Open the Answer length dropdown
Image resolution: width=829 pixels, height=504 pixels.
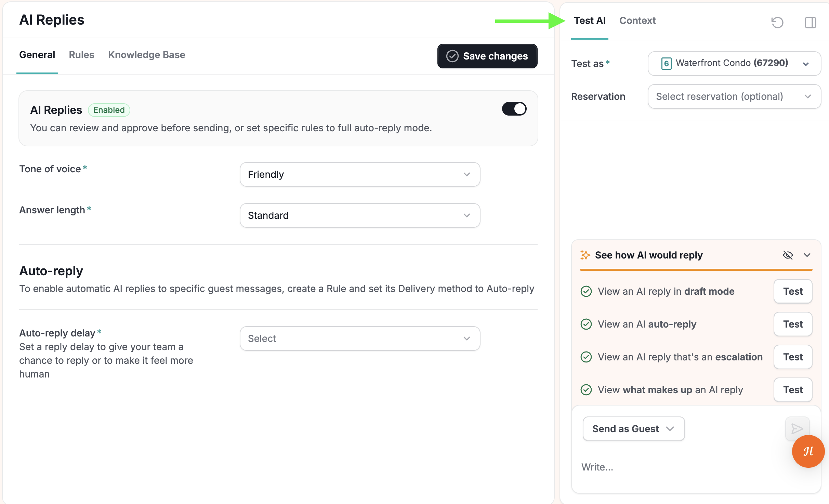coord(360,215)
